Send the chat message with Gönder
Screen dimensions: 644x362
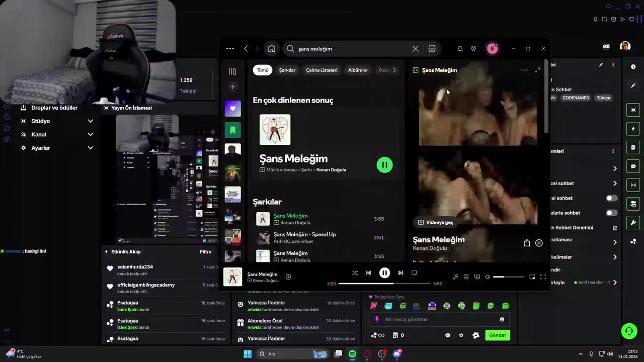click(x=498, y=335)
